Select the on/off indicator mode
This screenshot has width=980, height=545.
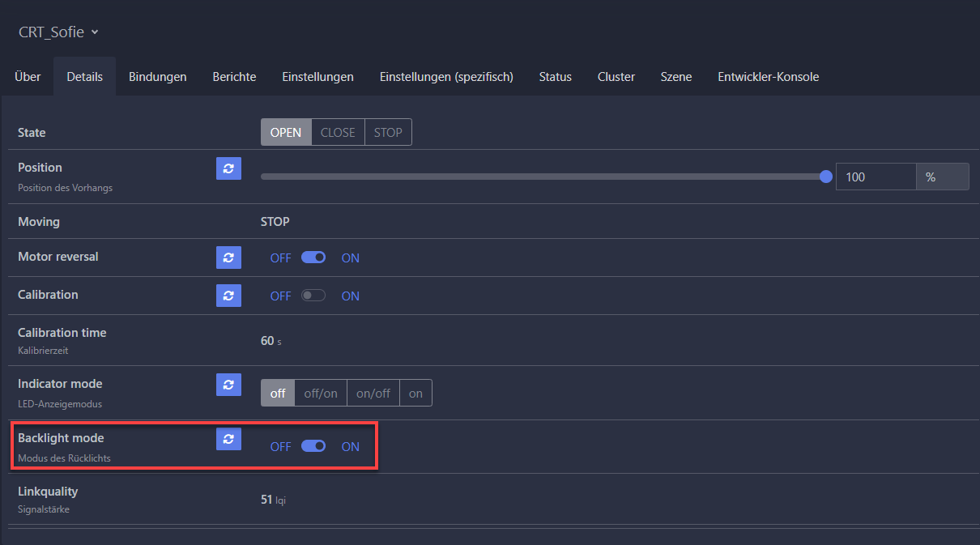click(373, 394)
